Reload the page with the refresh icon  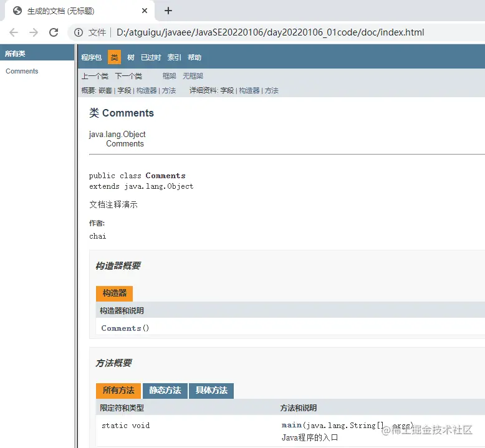pyautogui.click(x=54, y=32)
